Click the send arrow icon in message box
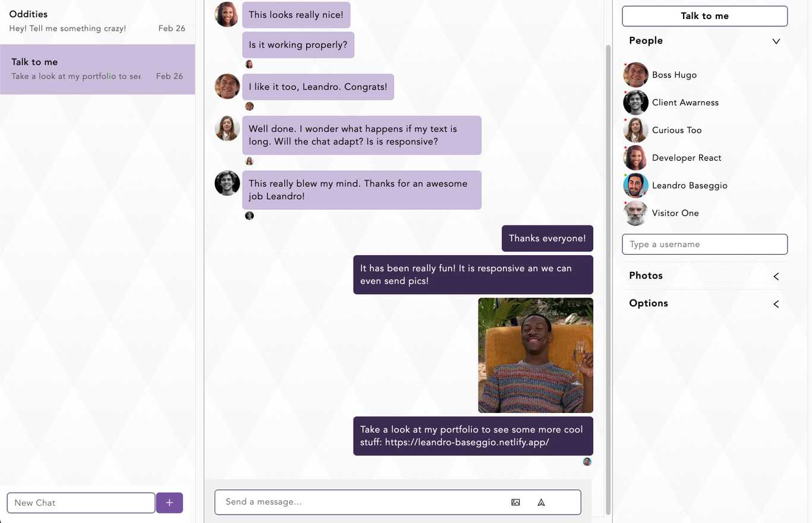 click(541, 502)
